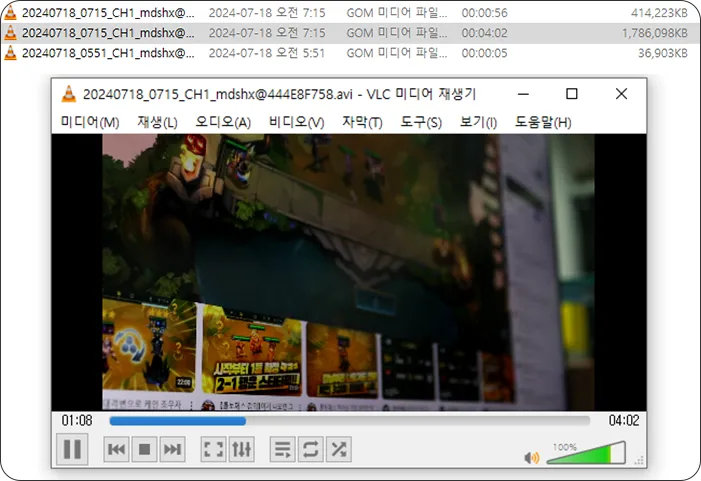
Task: Expand the 비디오(V) menu
Action: pyautogui.click(x=296, y=122)
